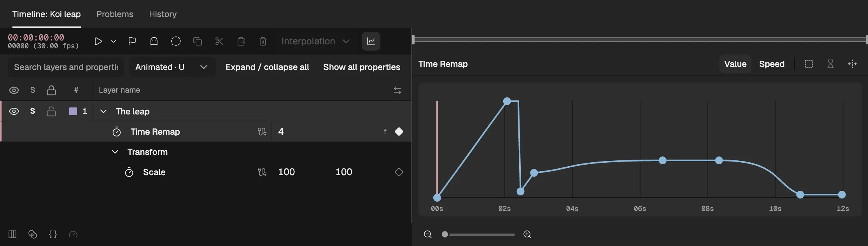Viewport: 868px width, 246px height.
Task: Click the Time Remap curve link icon
Action: [x=262, y=132]
